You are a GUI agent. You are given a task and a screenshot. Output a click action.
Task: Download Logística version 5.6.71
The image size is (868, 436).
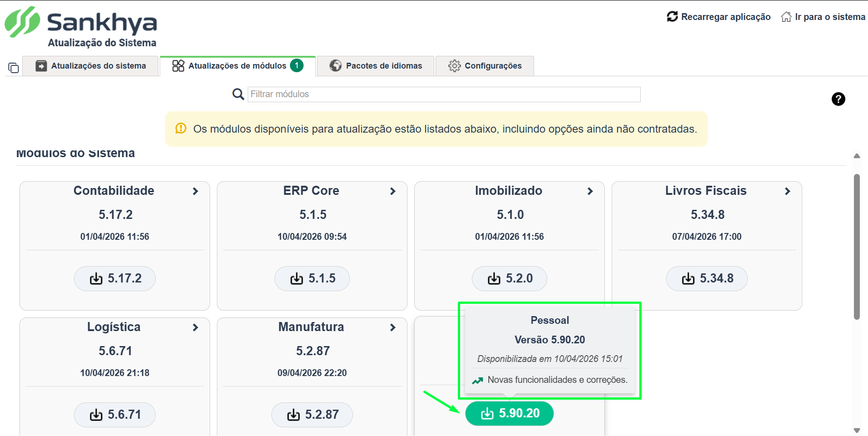(115, 415)
